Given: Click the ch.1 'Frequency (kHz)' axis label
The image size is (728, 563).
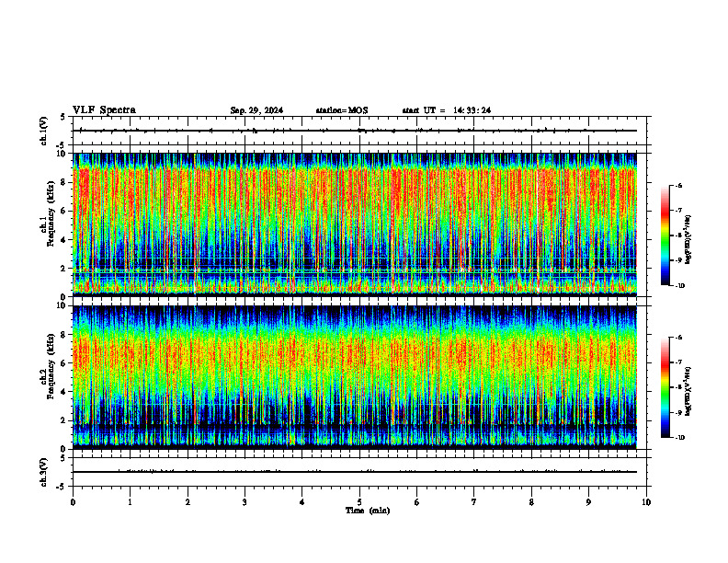Looking at the screenshot, I should [x=51, y=213].
